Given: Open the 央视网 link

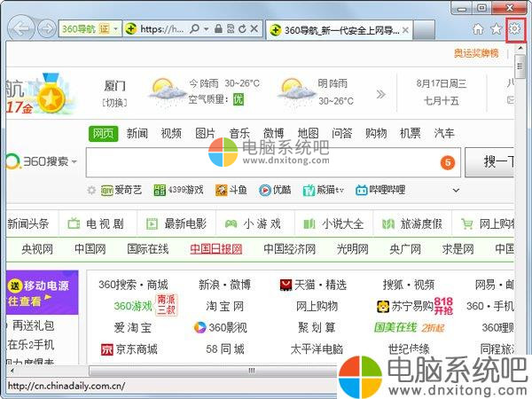Looking at the screenshot, I should [x=37, y=249].
